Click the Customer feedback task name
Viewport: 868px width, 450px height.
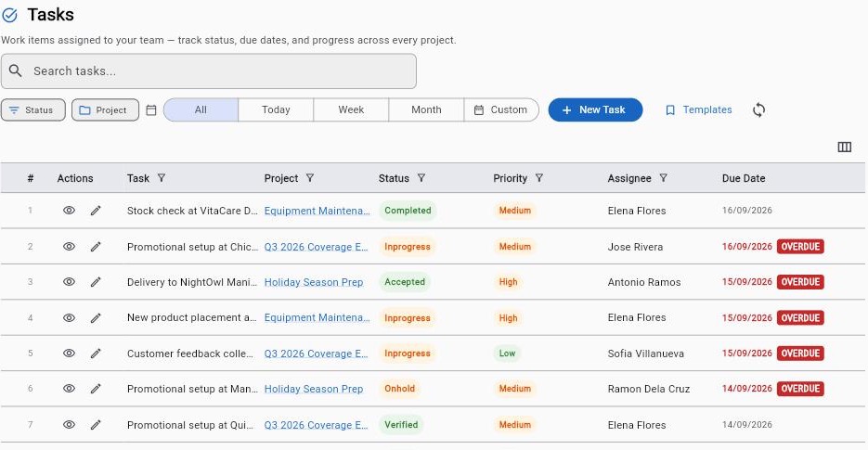190,354
